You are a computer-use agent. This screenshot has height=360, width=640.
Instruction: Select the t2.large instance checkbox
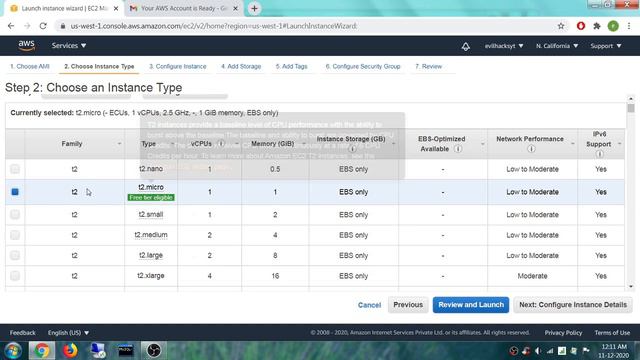[15, 255]
